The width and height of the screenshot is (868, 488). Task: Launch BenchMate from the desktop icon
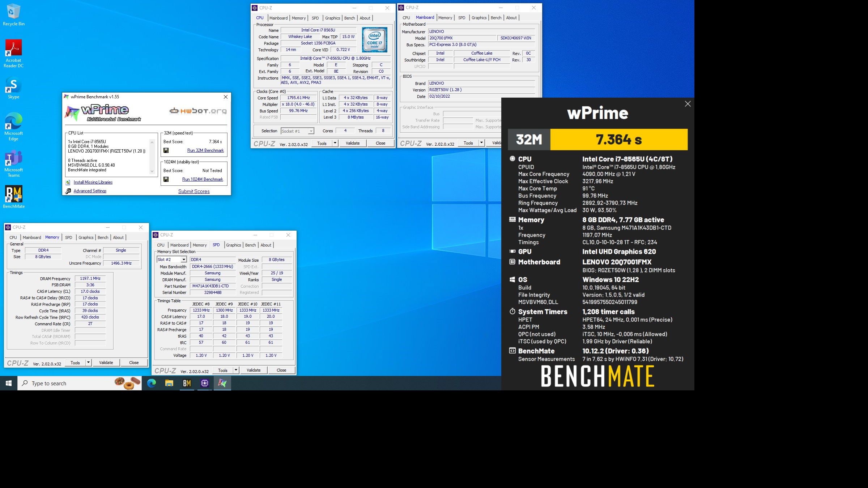13,197
